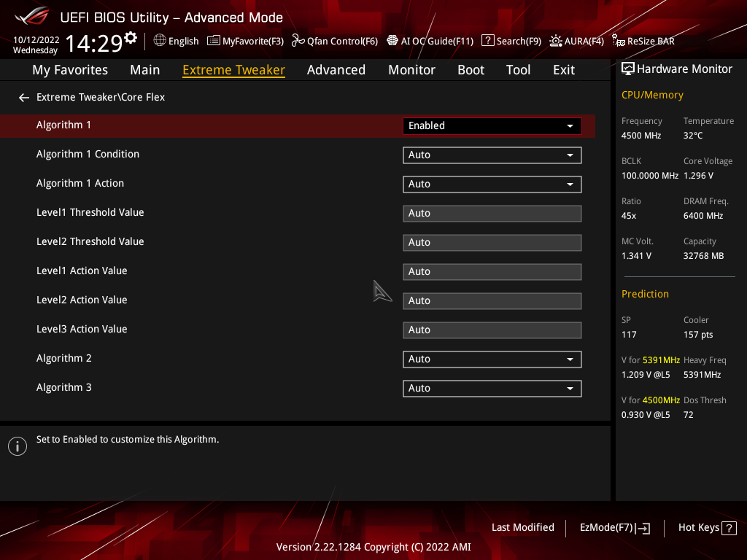Open the Monitor tab

(411, 70)
